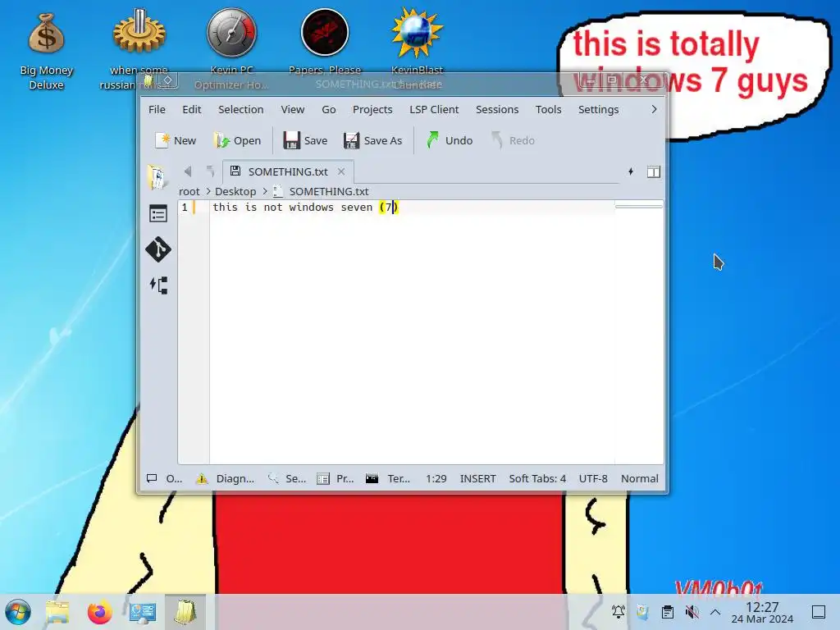Close the SOMETHING.txt tab
This screenshot has width=840, height=630.
point(341,171)
